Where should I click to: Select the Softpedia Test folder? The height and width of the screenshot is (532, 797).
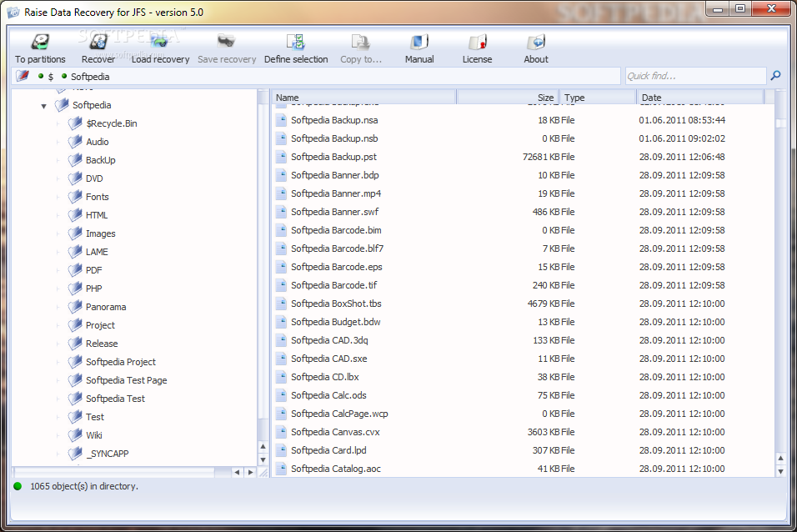pyautogui.click(x=115, y=399)
